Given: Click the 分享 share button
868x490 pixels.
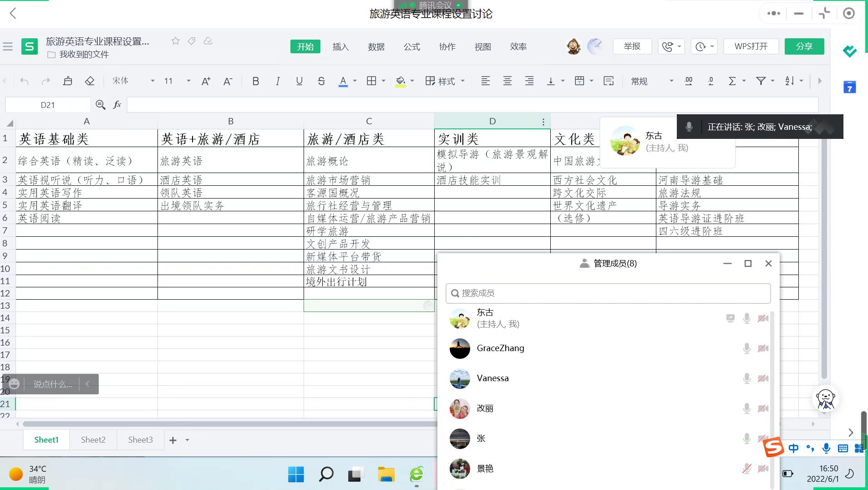Looking at the screenshot, I should coord(804,46).
